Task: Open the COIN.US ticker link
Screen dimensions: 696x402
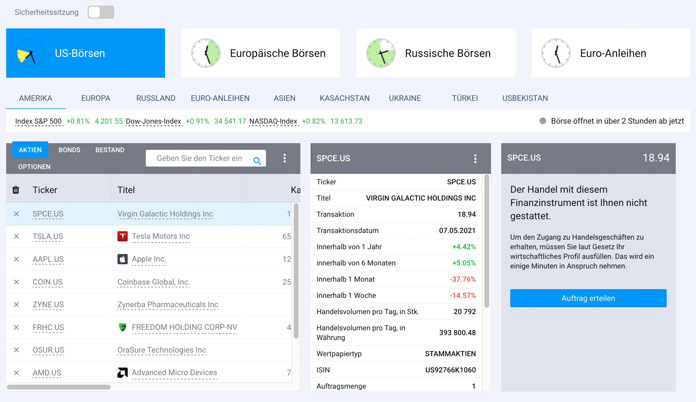Action: coord(47,282)
